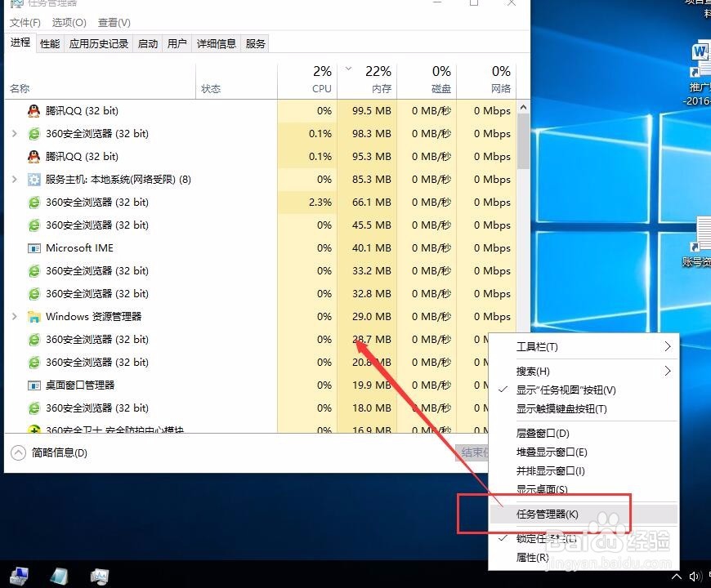Choose 任务管理器(K) from the context menu
This screenshot has width=711, height=588.
coord(584,514)
